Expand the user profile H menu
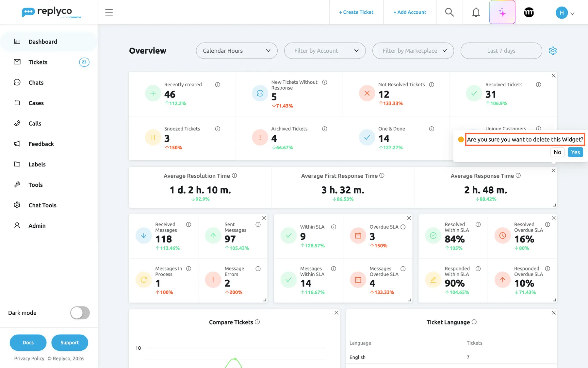 click(x=565, y=13)
